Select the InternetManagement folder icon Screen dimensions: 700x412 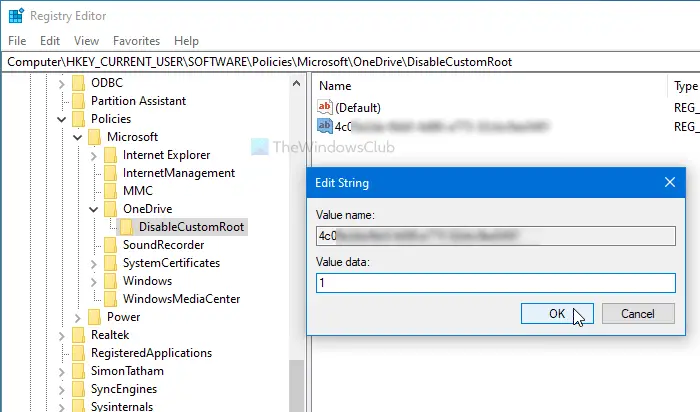click(111, 173)
